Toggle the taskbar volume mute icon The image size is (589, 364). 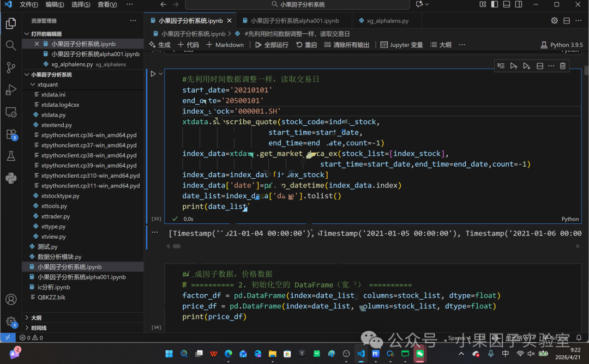[531, 354]
